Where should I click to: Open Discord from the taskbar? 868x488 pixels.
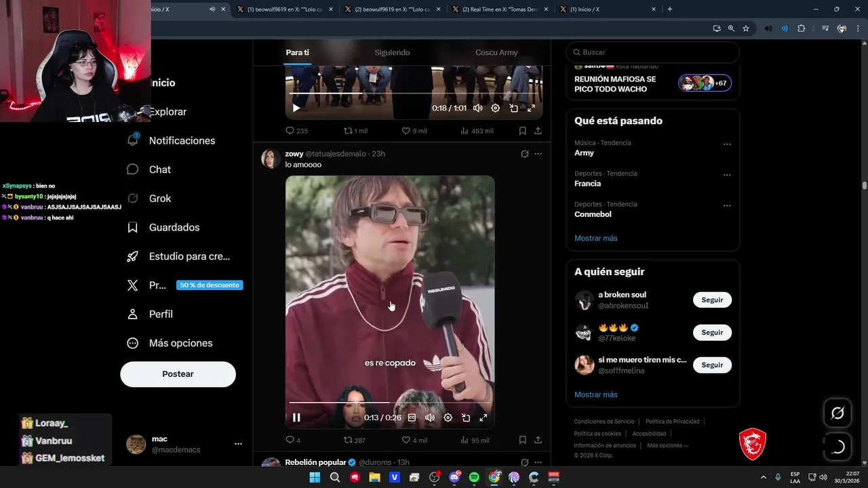click(454, 477)
